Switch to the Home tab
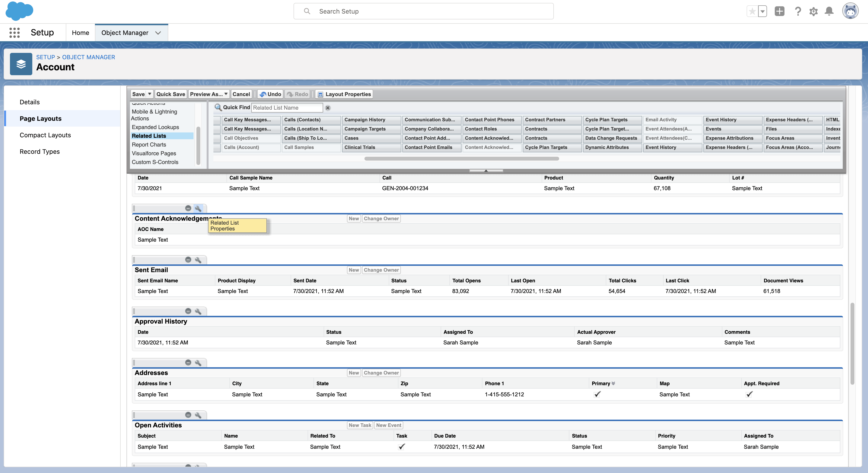Image resolution: width=868 pixels, height=473 pixels. (x=80, y=33)
